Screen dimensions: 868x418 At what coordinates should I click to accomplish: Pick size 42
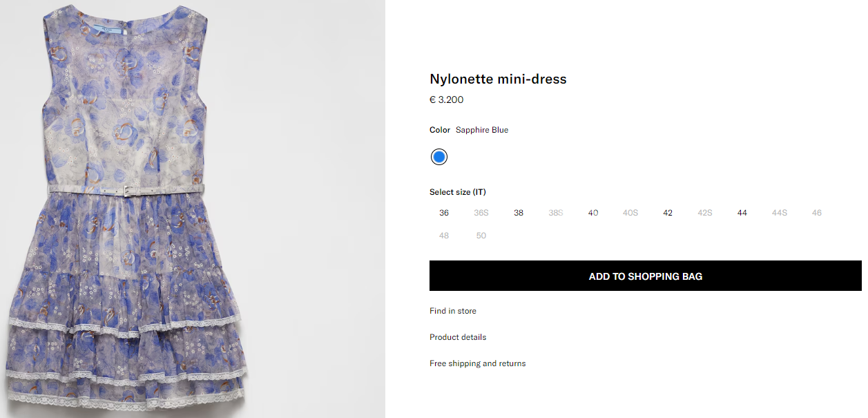(668, 213)
